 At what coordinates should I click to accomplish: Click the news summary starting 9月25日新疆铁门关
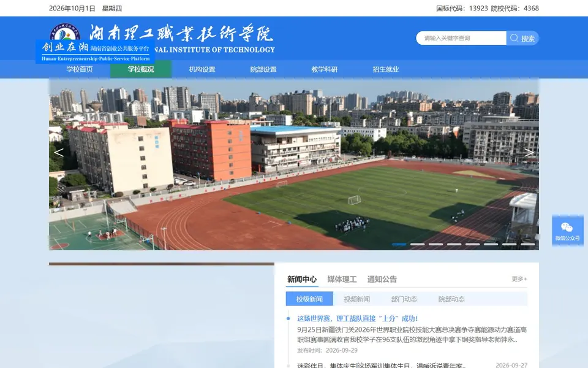(x=412, y=335)
